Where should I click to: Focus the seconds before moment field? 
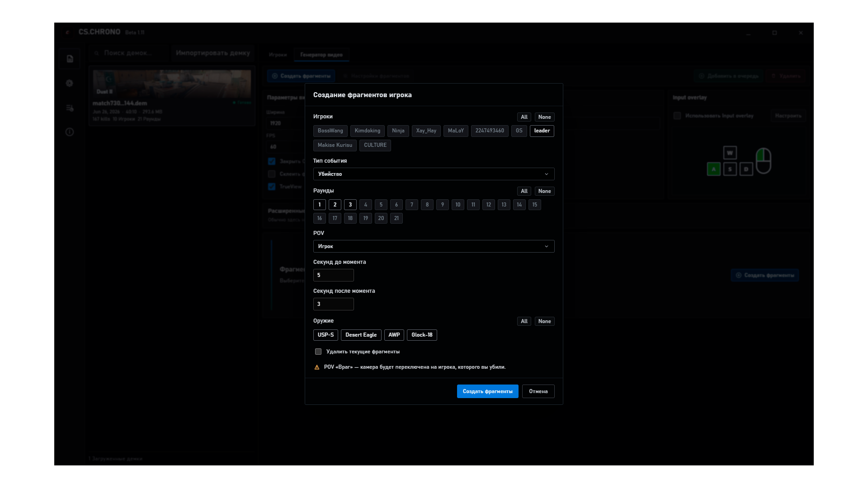pos(333,275)
